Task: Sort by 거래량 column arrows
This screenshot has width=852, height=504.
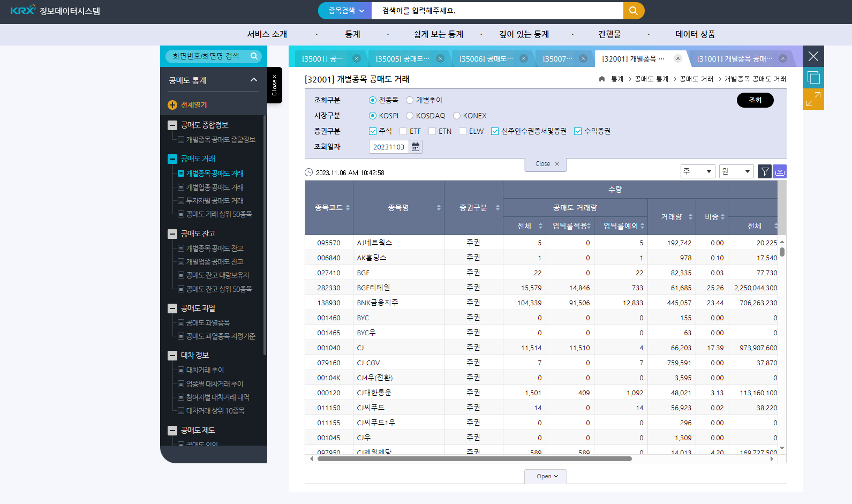Action: [x=690, y=217]
